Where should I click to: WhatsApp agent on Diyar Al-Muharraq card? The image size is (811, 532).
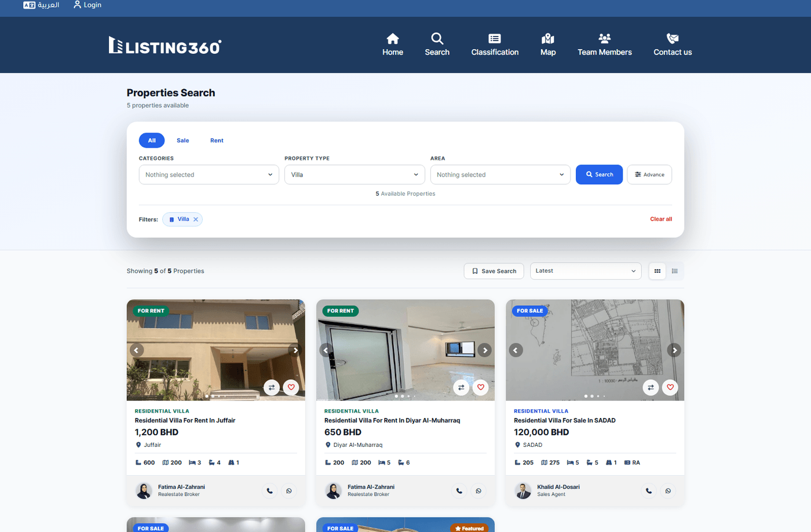[x=478, y=491]
